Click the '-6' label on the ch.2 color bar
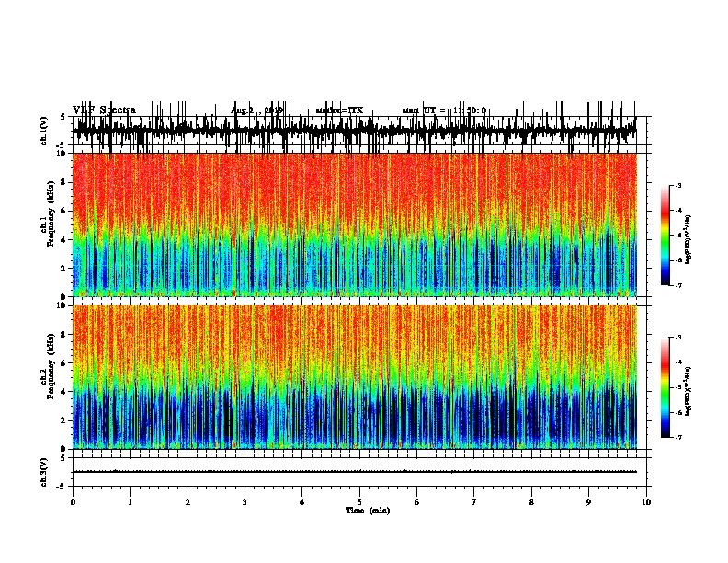The width and height of the screenshot is (728, 563). 678,412
